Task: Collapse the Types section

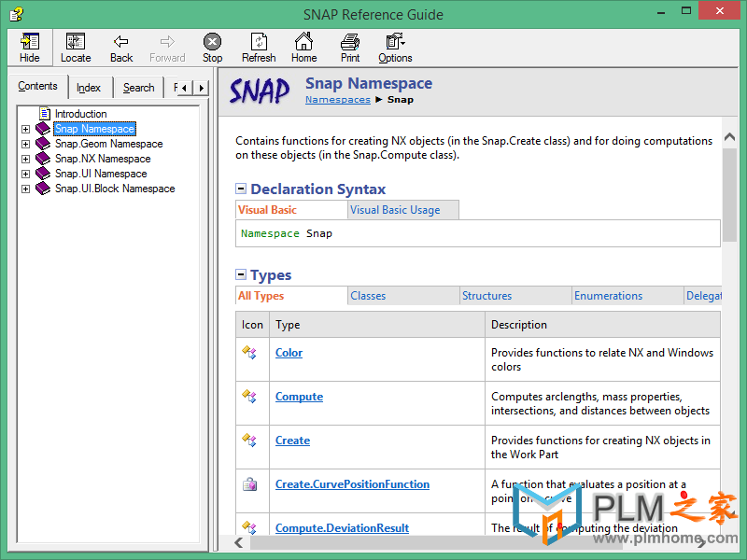Action: click(x=241, y=274)
